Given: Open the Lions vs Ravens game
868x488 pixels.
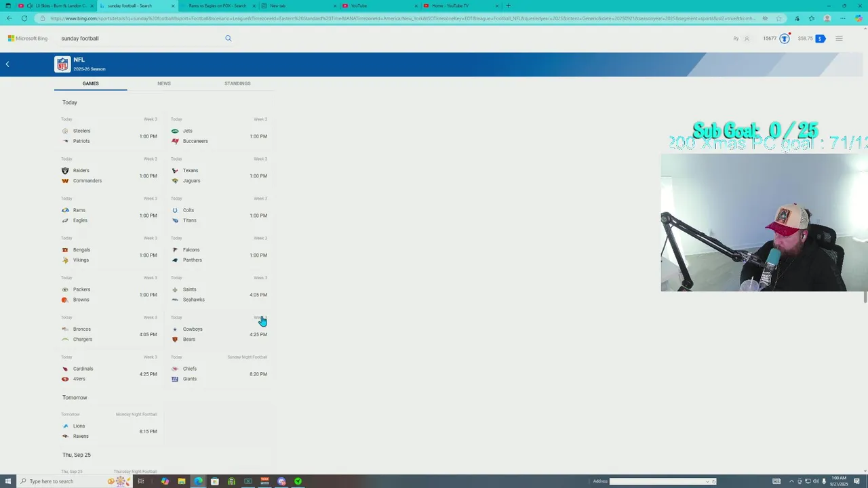Looking at the screenshot, I should click(x=109, y=427).
